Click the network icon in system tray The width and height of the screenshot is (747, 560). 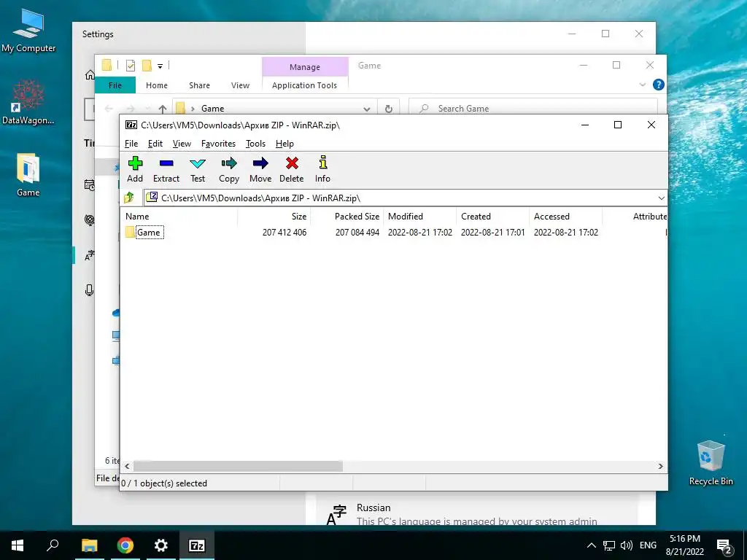click(x=609, y=545)
